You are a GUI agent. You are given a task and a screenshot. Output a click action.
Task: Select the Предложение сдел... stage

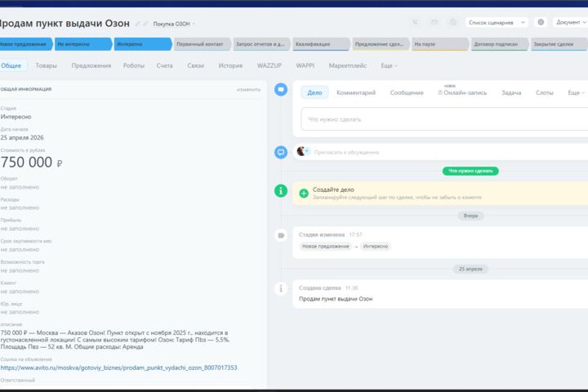click(381, 44)
